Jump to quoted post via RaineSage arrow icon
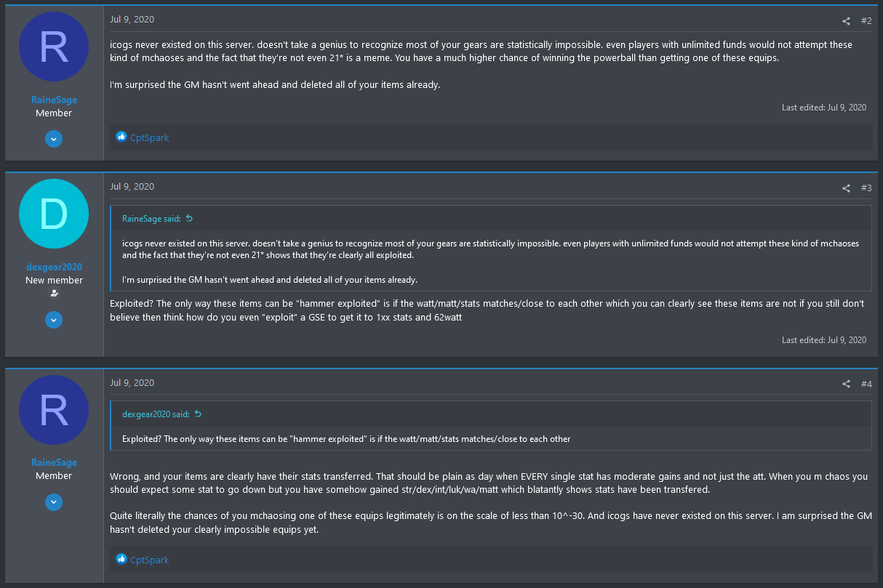 (190, 218)
